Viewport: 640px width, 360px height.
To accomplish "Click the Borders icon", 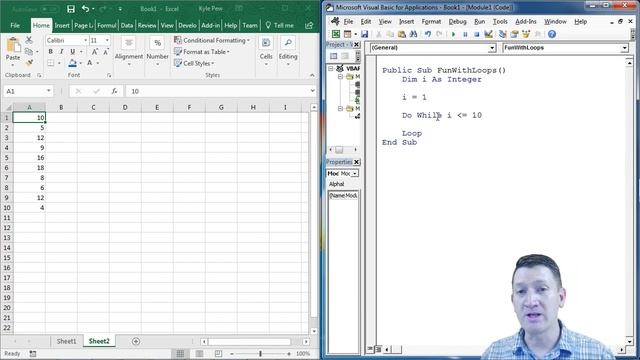I will point(51,63).
